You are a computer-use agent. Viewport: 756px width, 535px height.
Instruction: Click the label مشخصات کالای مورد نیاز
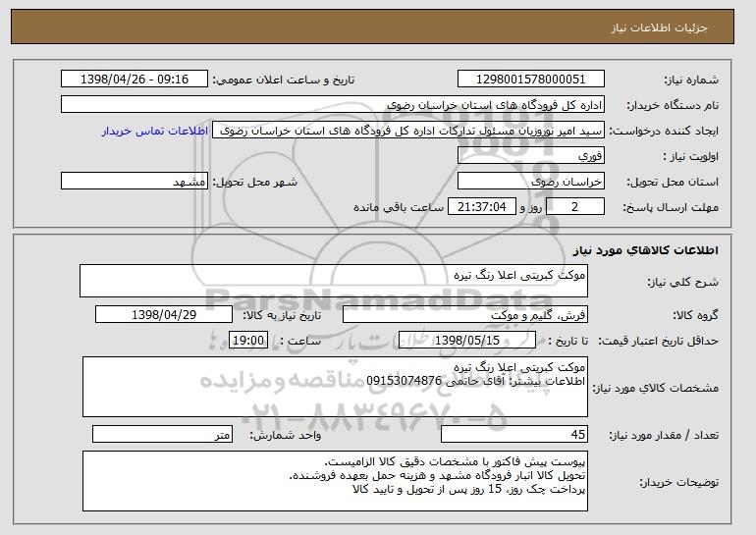[655, 388]
